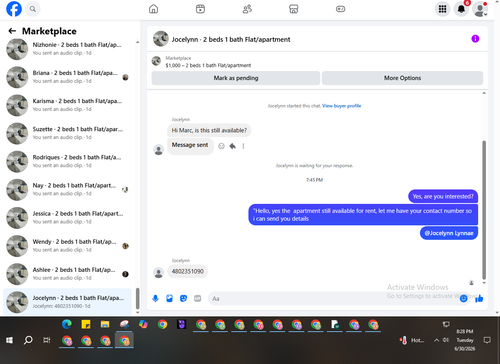
Task: Click the '@Jocelynn Lynnae' mention bubble
Action: pos(449,233)
